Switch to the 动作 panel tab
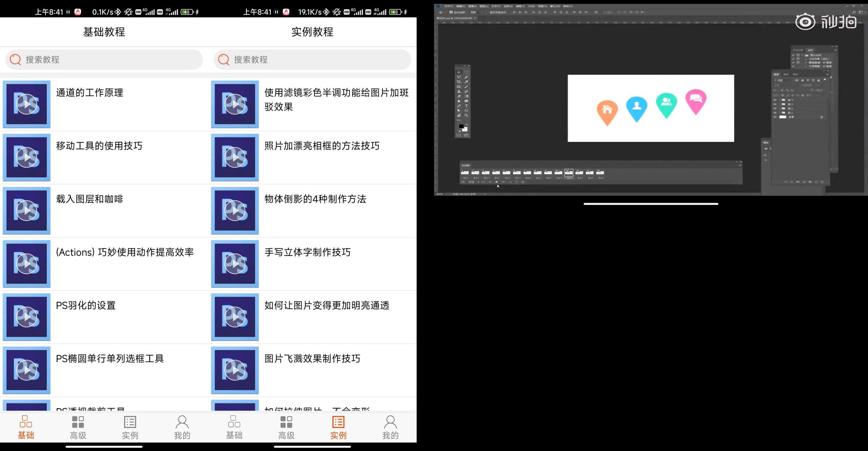868x451 pixels. (x=811, y=50)
